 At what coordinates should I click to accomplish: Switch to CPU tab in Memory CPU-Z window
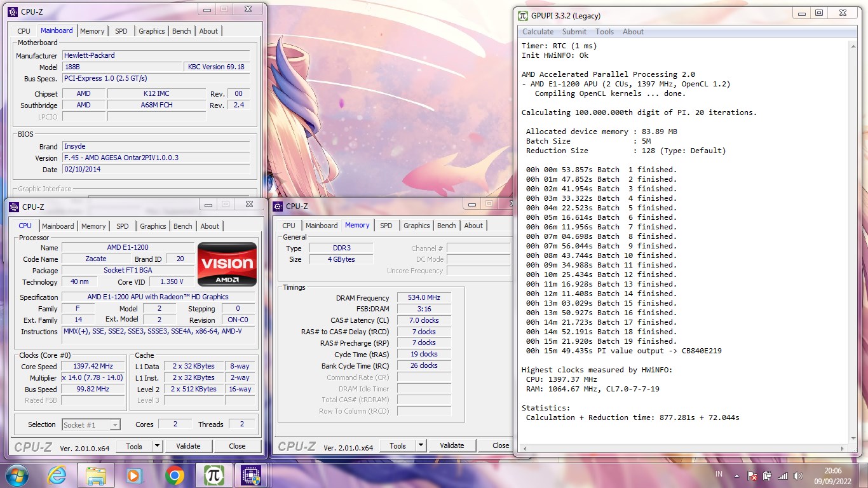tap(288, 226)
